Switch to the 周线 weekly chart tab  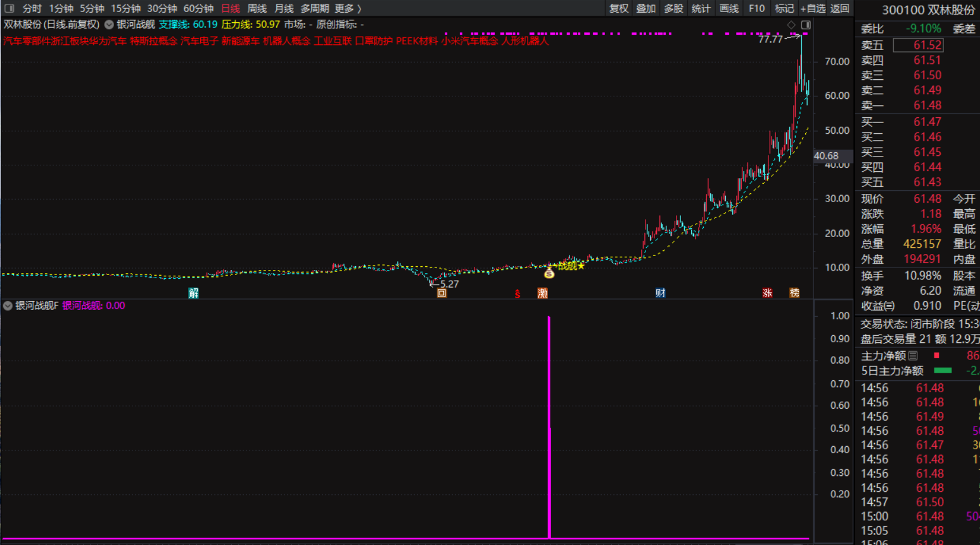tap(257, 8)
